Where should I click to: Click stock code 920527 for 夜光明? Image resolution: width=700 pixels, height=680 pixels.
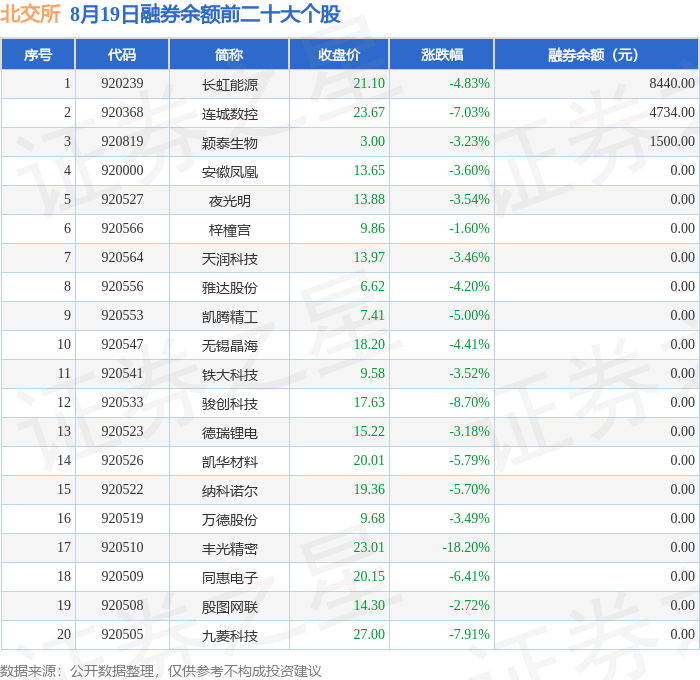coord(122,200)
